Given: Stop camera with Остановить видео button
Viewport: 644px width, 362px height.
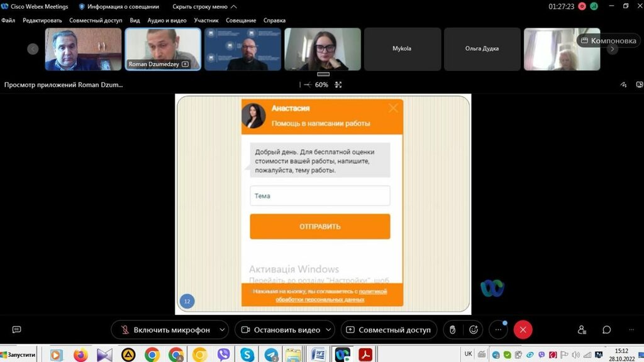Looking at the screenshot, I should click(x=280, y=330).
